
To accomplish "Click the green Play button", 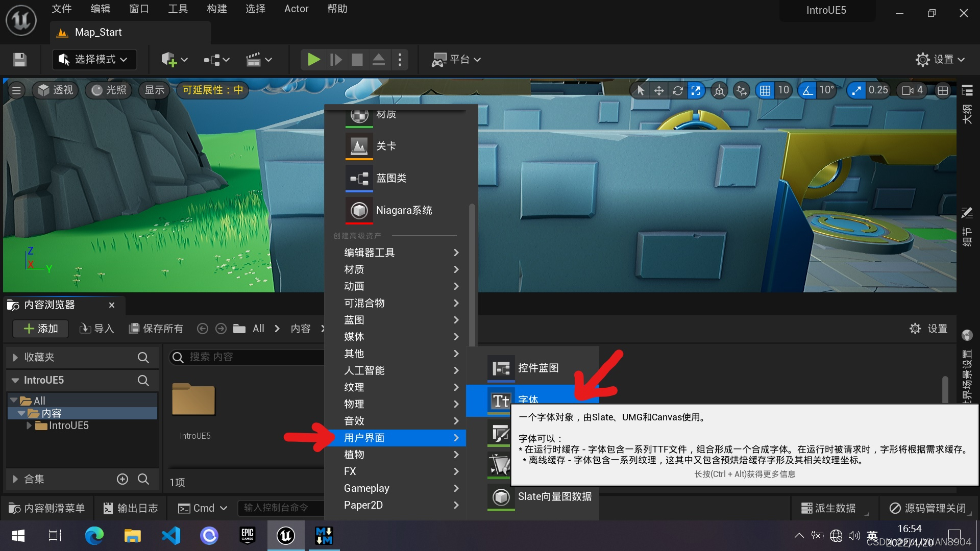I will [313, 60].
